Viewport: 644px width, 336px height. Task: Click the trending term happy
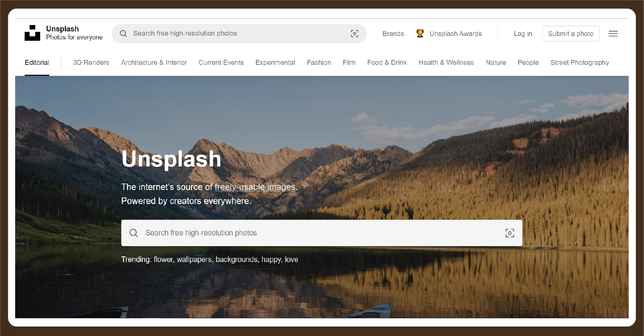coord(271,259)
